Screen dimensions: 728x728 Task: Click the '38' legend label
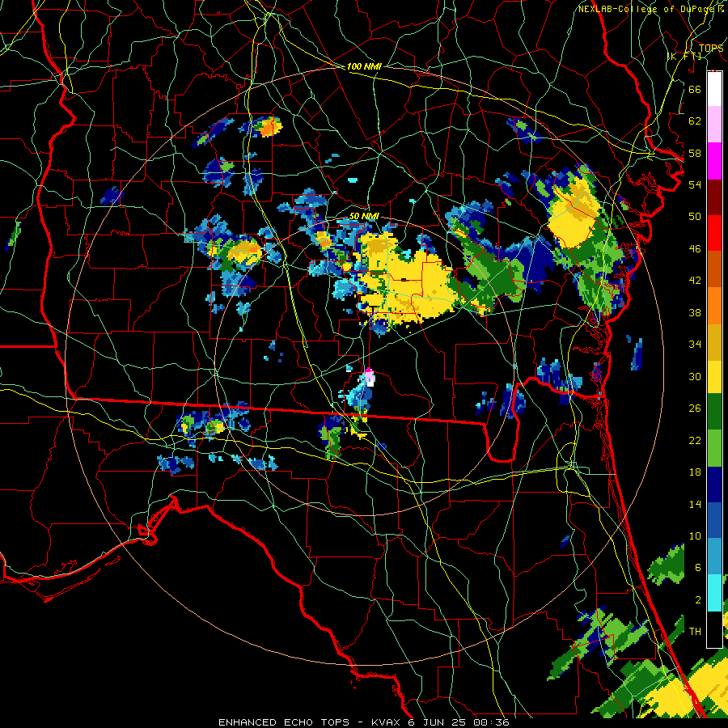point(695,312)
